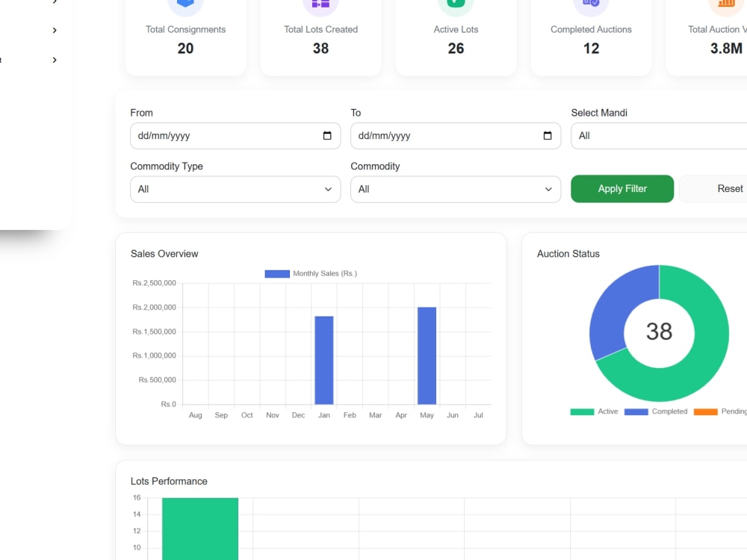Toggle the Monthly Sales (Rs.) legend swatch
The image size is (747, 560).
coord(277,274)
